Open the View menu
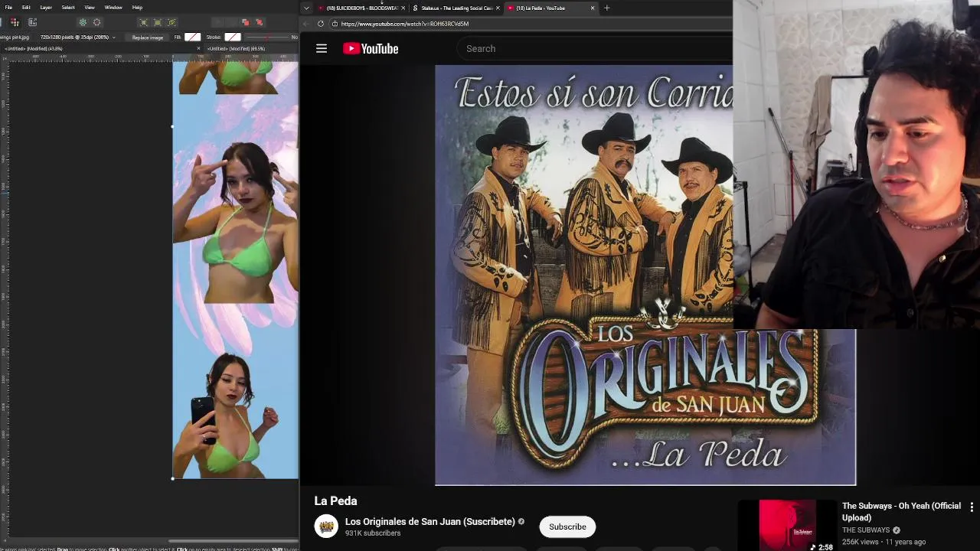Screen dimensions: 980x551 tap(90, 8)
